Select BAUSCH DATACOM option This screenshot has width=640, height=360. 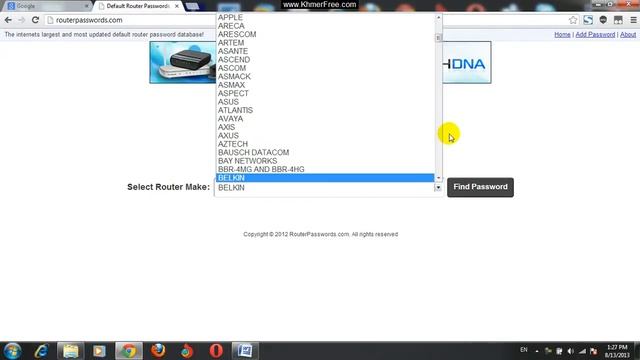325,153
